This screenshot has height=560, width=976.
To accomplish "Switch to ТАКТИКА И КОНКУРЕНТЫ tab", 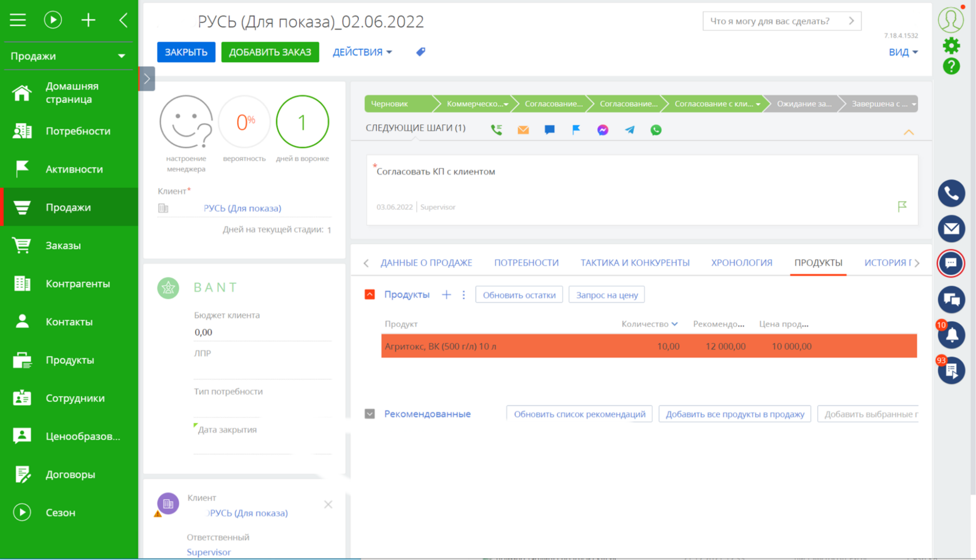I will point(635,263).
